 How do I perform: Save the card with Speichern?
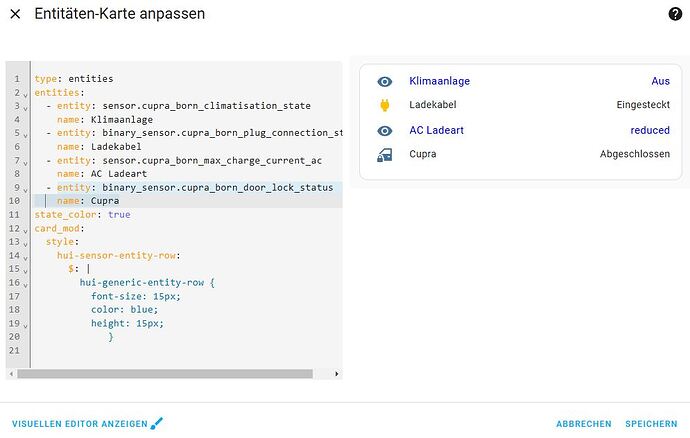[x=650, y=423]
